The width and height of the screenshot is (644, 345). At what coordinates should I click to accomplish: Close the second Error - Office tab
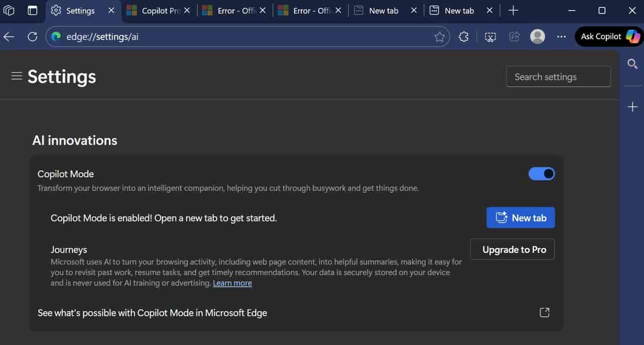click(x=338, y=11)
